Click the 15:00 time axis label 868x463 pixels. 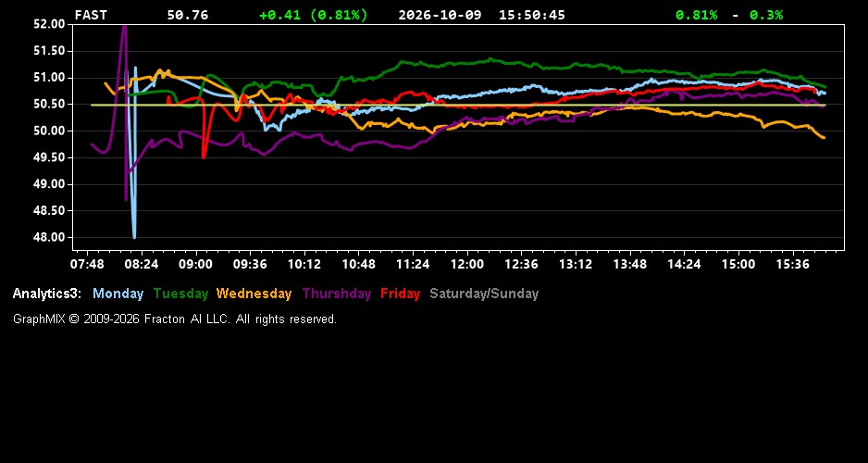[x=738, y=264]
